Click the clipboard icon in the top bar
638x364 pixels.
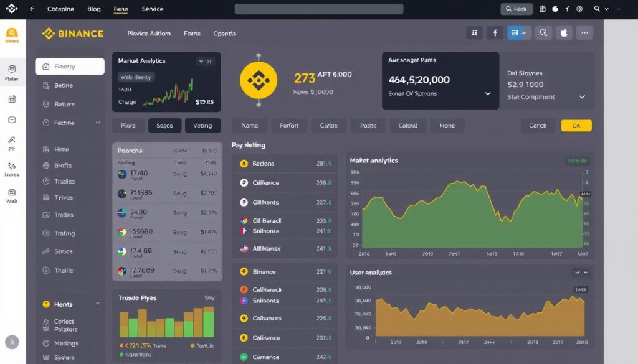pos(543,9)
